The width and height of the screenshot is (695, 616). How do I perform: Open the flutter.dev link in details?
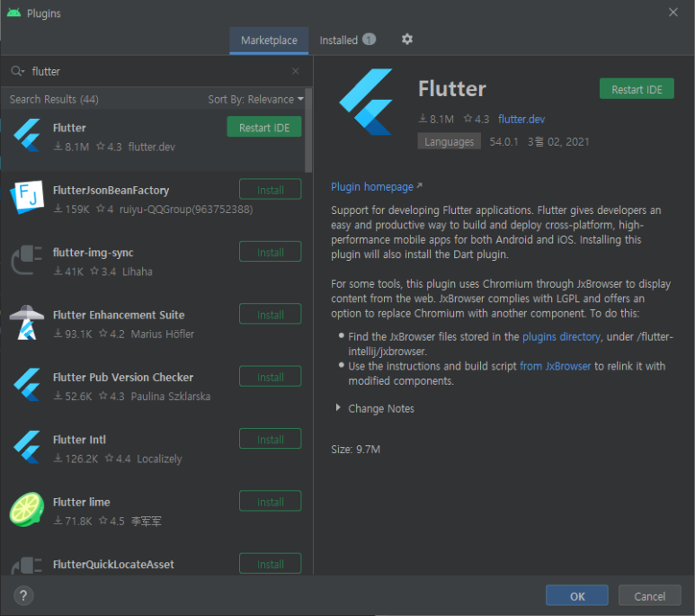[521, 119]
